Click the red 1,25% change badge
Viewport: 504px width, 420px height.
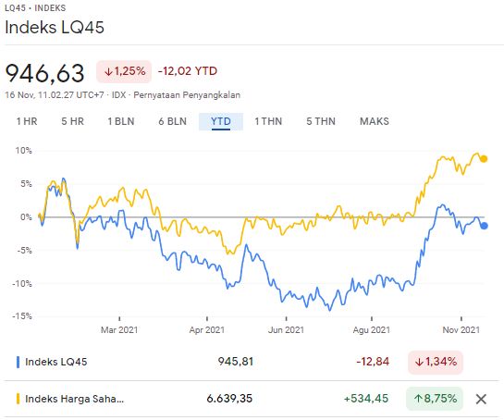[124, 71]
